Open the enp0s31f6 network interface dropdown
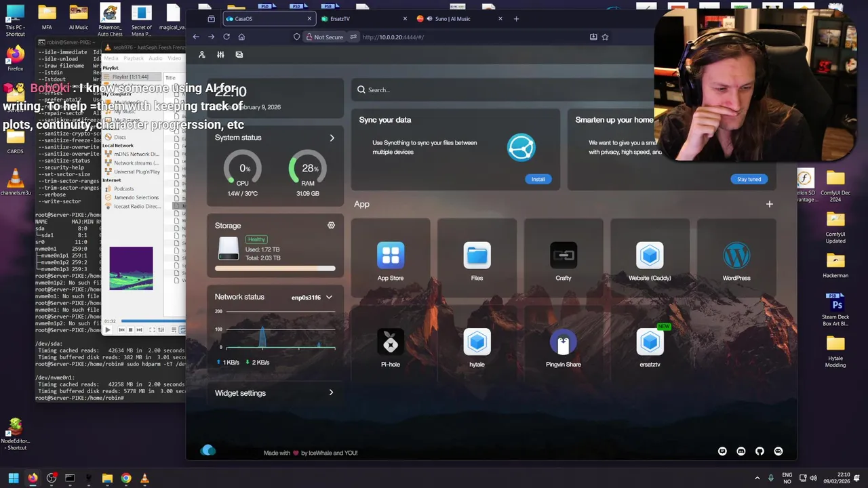This screenshot has width=868, height=488. 312,297
